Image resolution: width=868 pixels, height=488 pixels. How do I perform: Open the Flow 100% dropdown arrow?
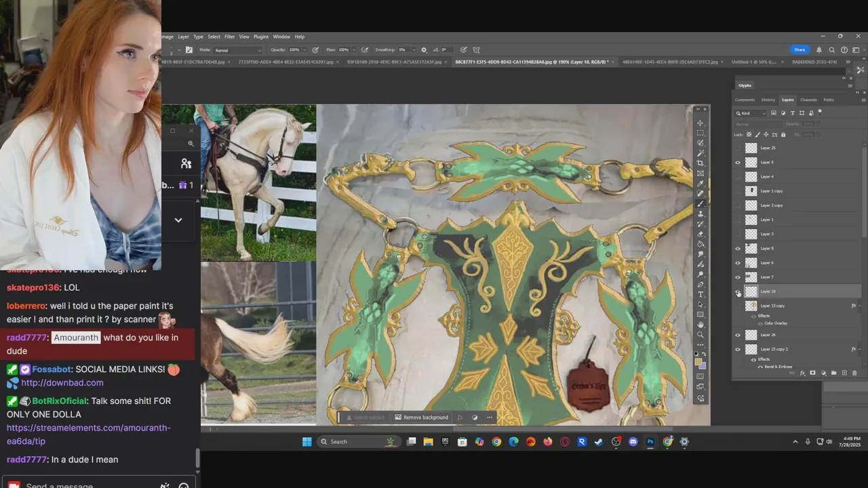click(354, 49)
